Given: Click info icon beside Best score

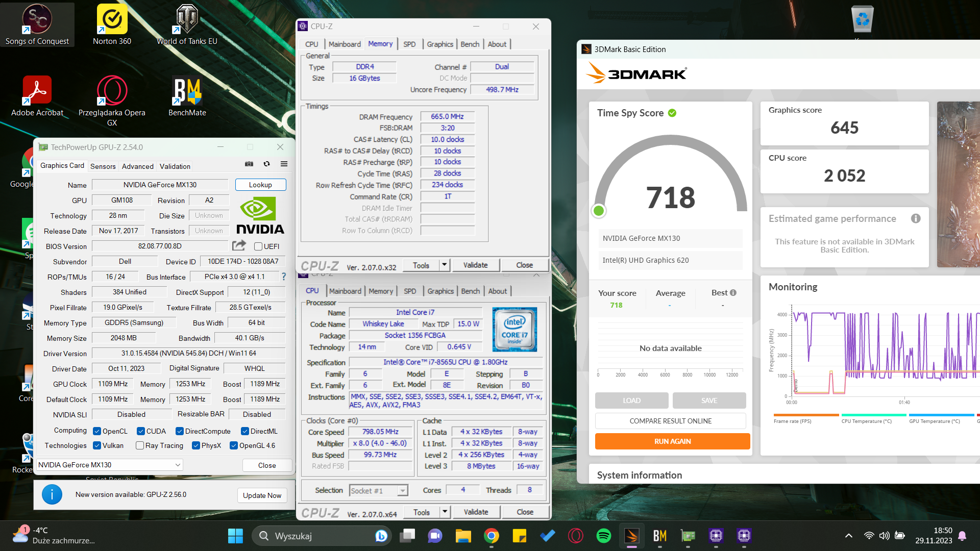Looking at the screenshot, I should pyautogui.click(x=733, y=293).
